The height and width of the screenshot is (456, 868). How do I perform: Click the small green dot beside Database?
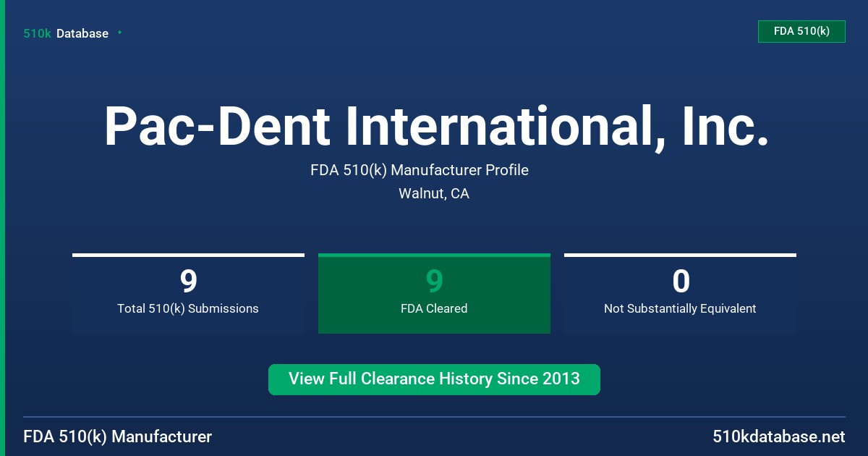(119, 33)
